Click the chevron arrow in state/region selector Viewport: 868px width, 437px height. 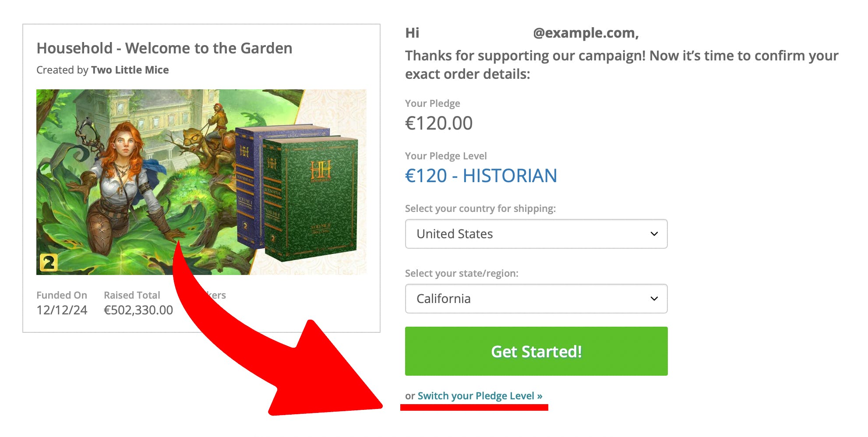[x=654, y=299]
